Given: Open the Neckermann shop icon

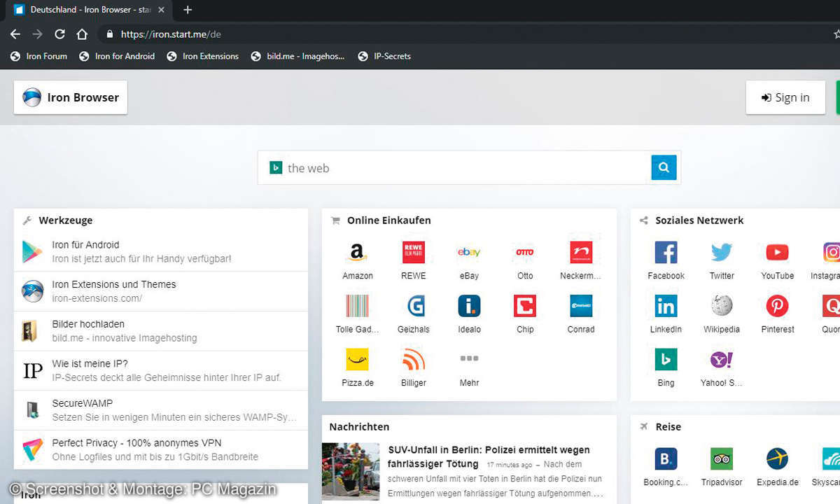Looking at the screenshot, I should click(581, 253).
